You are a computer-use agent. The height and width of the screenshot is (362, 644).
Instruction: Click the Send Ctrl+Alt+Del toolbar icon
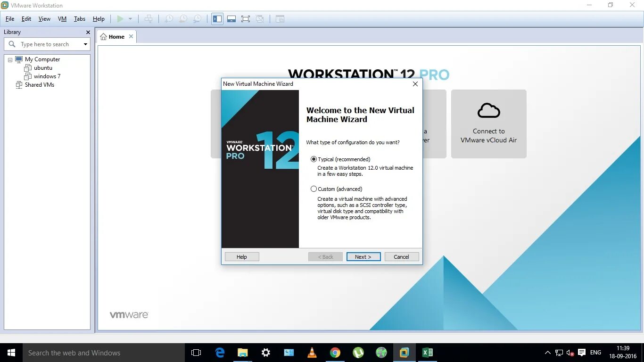tap(149, 19)
